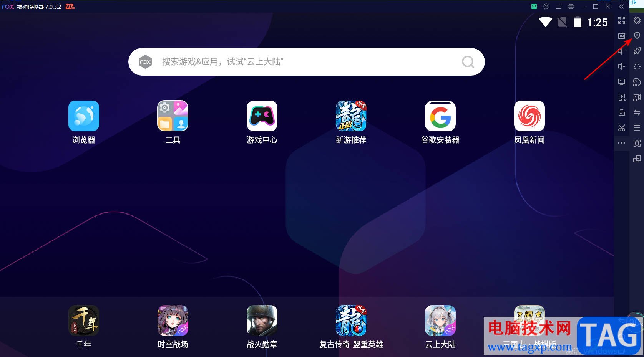Click the toolbox icon above scissors
The width and height of the screenshot is (644, 357).
point(622,112)
